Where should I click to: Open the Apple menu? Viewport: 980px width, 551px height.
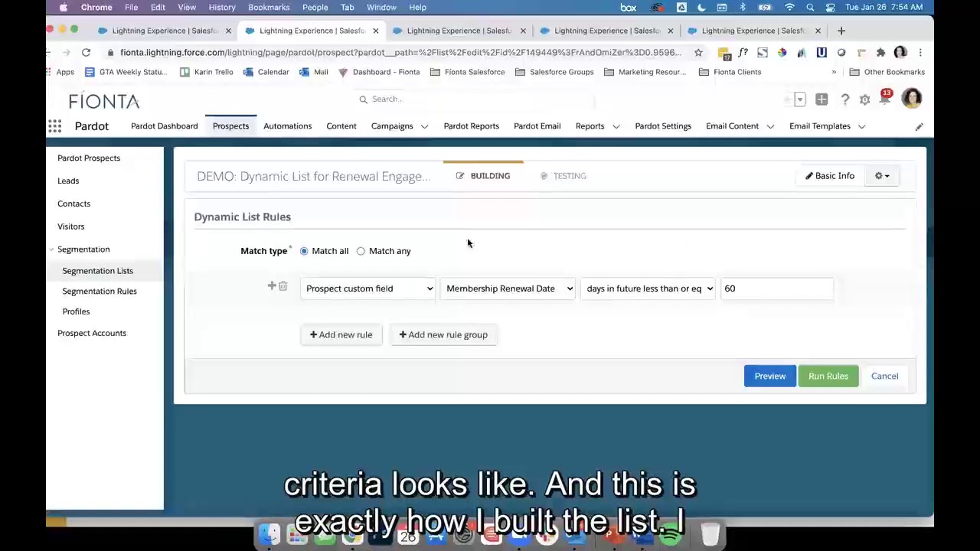64,7
